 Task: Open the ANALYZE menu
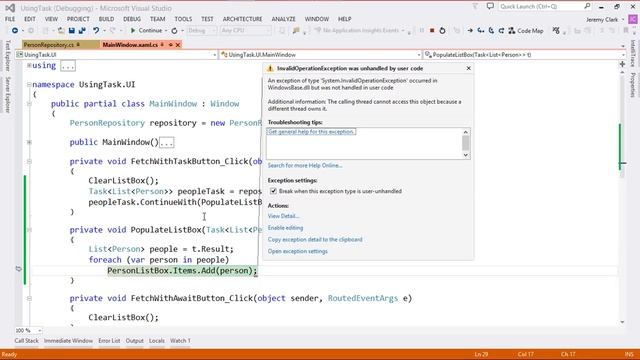[x=283, y=19]
